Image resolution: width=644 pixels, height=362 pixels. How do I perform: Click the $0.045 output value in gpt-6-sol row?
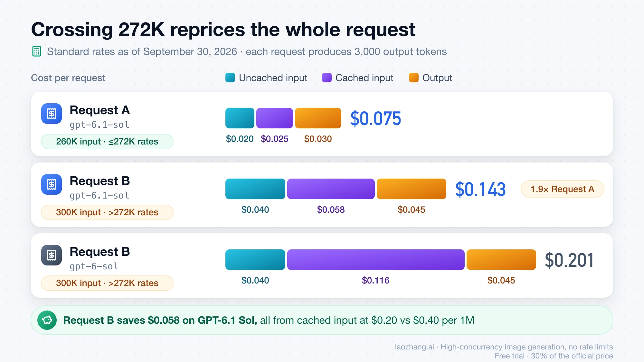pos(501,281)
